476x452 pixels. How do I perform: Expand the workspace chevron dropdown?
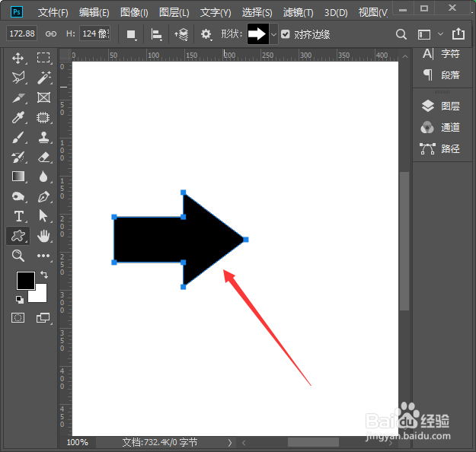click(440, 34)
